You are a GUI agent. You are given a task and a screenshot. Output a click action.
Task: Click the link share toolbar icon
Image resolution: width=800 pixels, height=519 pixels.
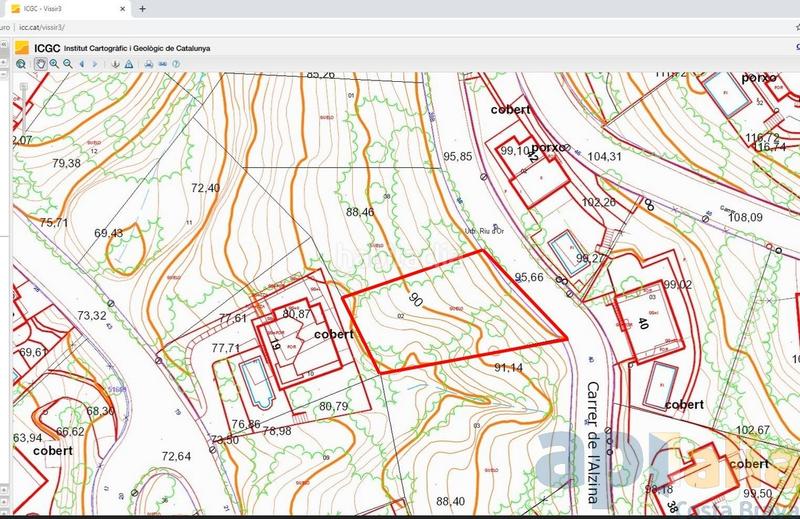click(x=161, y=64)
